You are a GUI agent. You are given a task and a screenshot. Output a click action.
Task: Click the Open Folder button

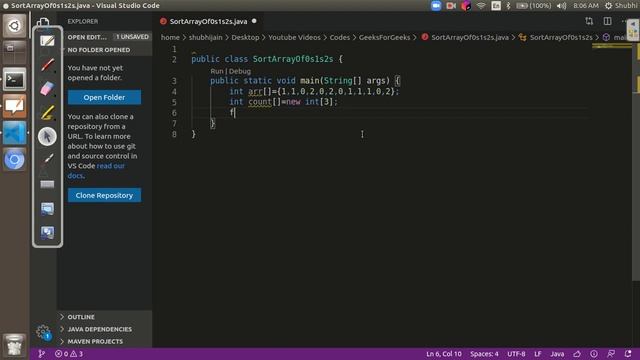[104, 97]
